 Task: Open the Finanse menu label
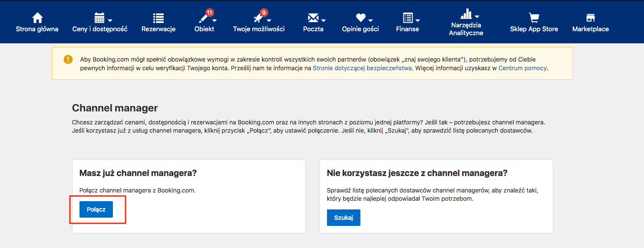point(407,29)
